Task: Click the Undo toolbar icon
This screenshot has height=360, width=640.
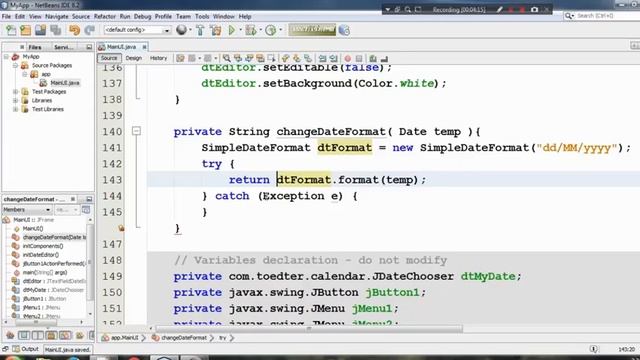Action: [74, 30]
